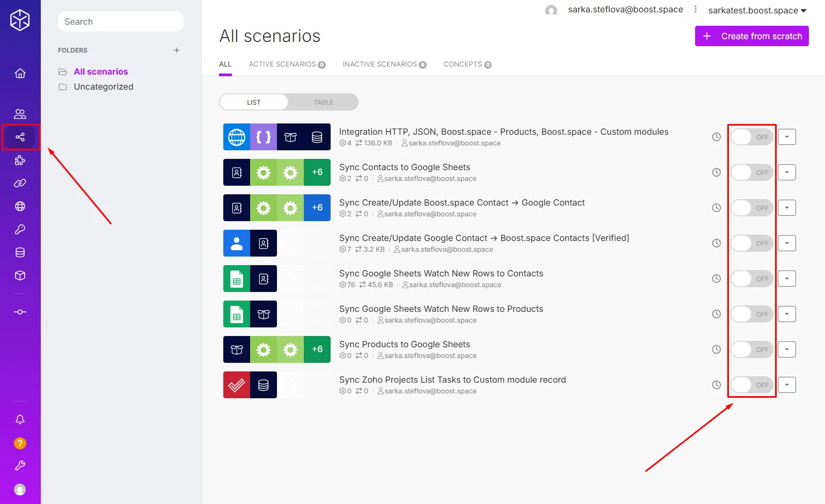This screenshot has width=825, height=504.
Task: Open the notifications bell icon
Action: pos(20,419)
